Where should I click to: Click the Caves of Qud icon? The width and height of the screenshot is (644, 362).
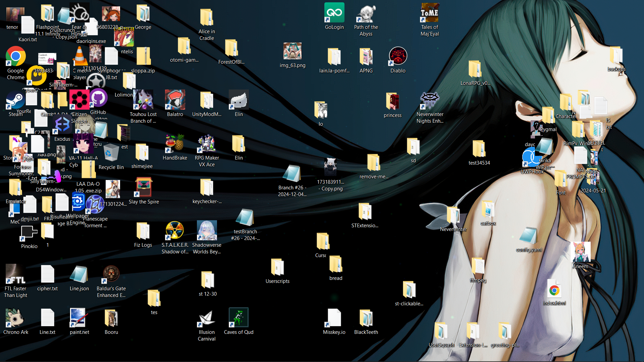point(238,317)
